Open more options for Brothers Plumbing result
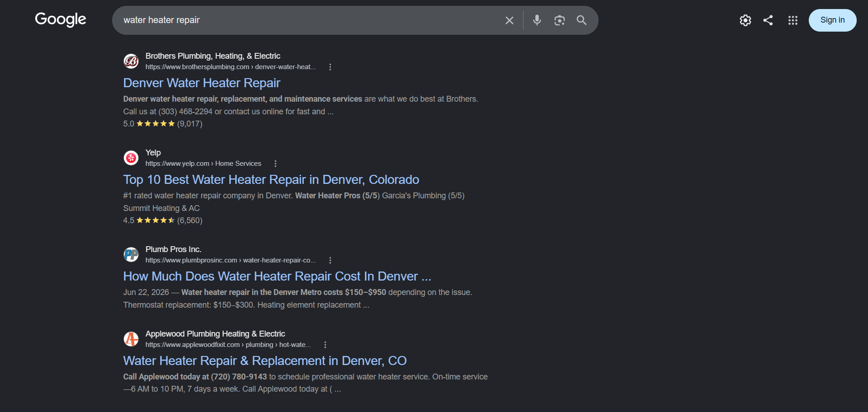 pyautogui.click(x=330, y=67)
